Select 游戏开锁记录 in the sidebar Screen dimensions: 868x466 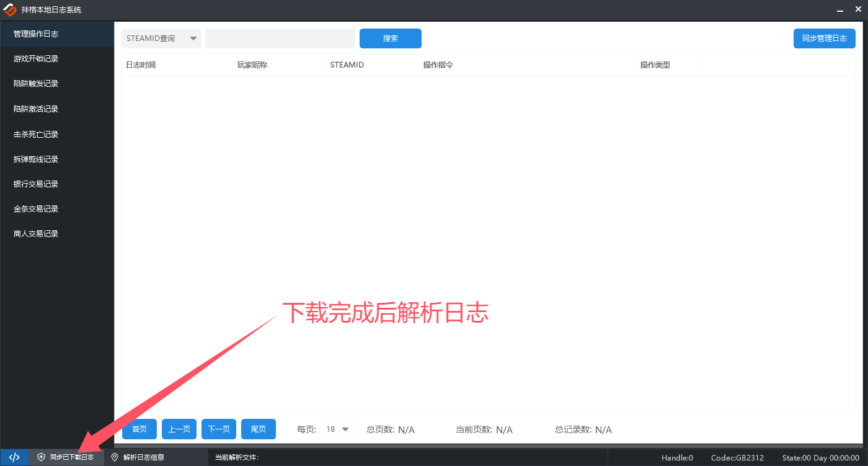pos(36,59)
